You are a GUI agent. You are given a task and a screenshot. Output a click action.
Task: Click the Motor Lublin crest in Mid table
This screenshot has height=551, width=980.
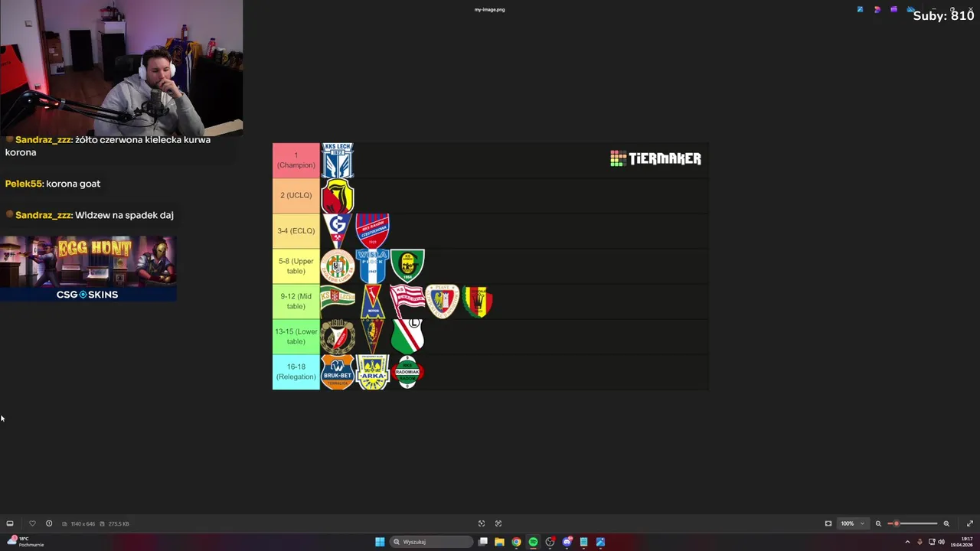coord(373,302)
